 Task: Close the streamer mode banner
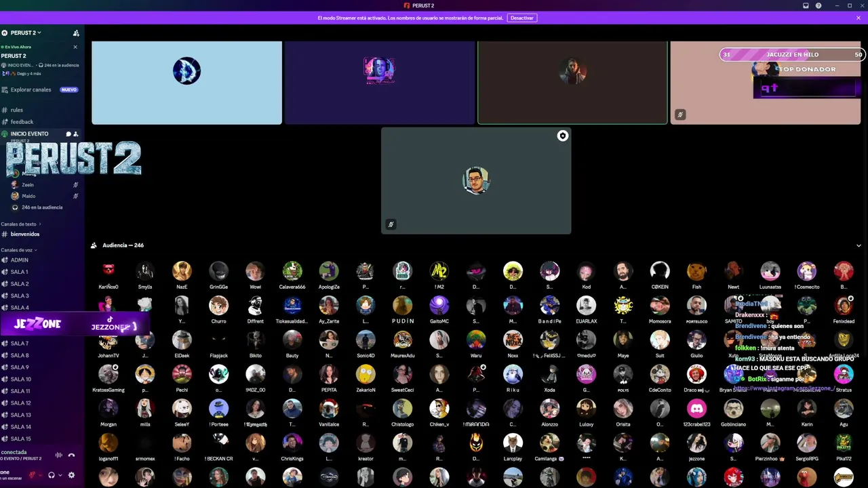pos(859,18)
